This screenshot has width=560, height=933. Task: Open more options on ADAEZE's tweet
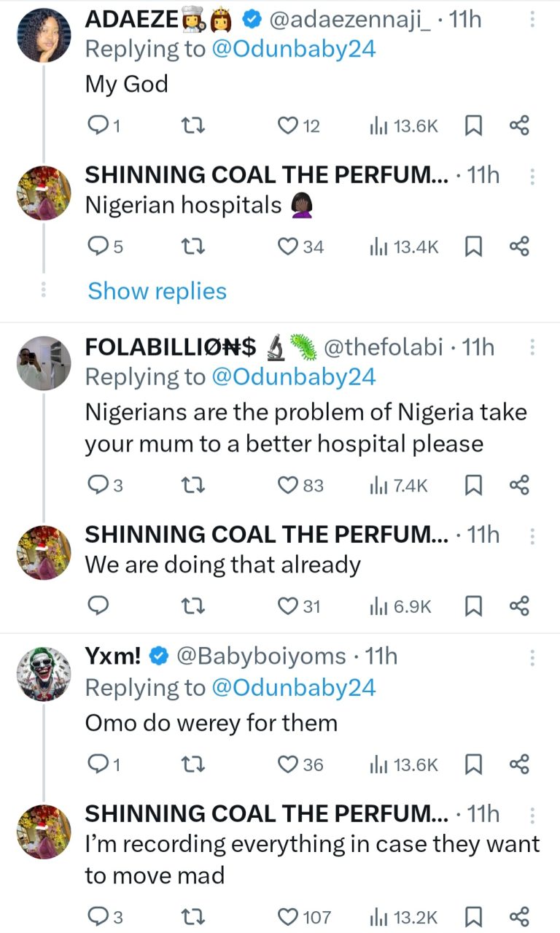tap(532, 20)
